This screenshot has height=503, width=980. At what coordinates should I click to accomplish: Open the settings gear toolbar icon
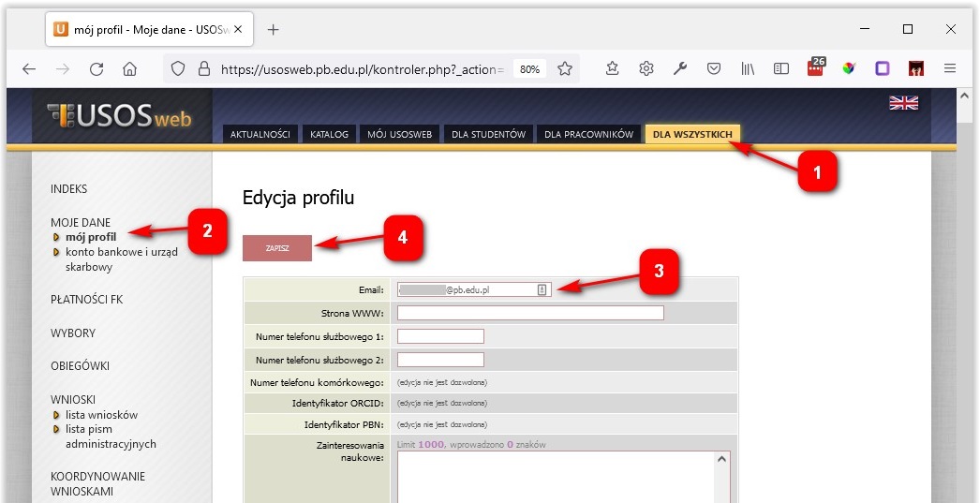coord(646,68)
